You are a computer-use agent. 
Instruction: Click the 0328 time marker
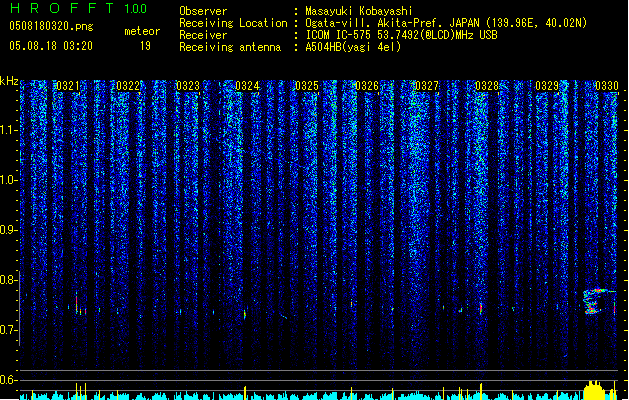click(x=487, y=86)
